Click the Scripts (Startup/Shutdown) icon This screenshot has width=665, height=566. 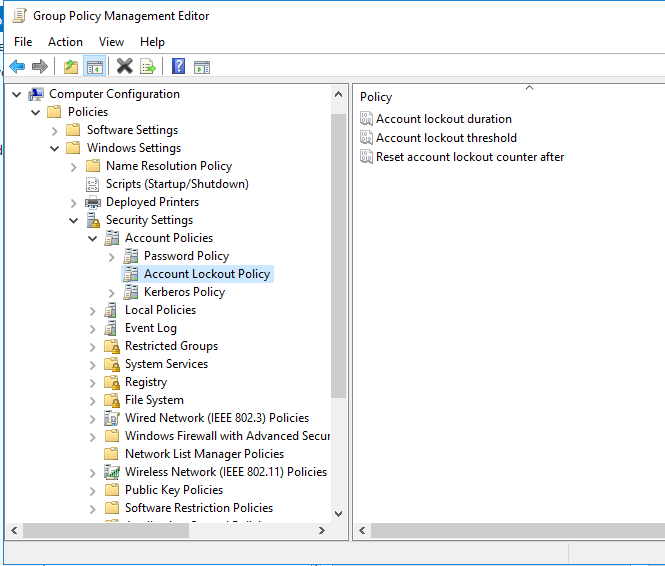(x=92, y=184)
